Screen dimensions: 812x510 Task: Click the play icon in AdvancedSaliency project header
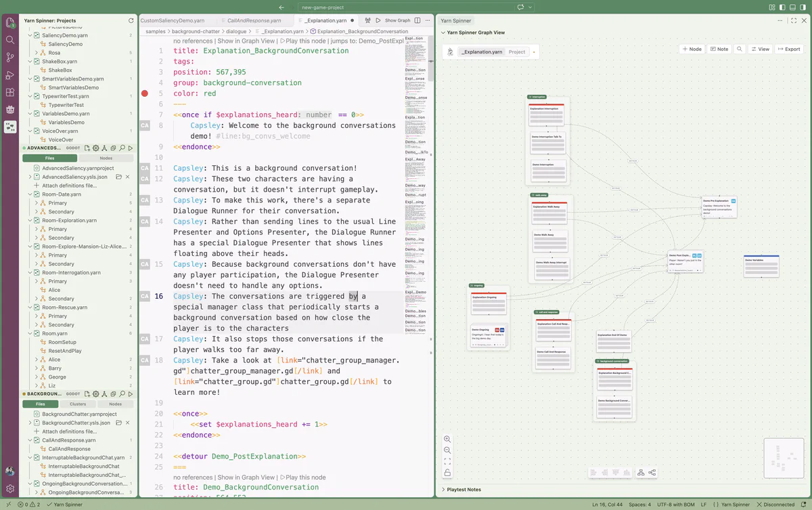coord(131,148)
